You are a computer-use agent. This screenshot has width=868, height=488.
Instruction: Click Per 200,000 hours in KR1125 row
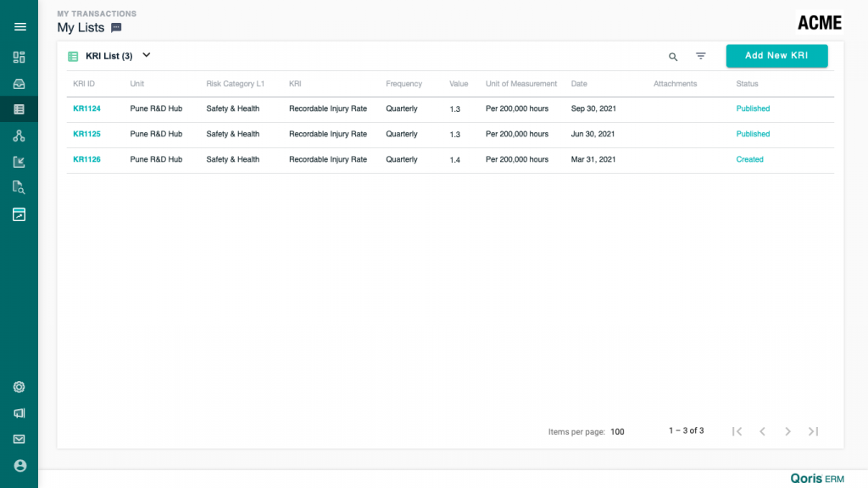point(517,134)
